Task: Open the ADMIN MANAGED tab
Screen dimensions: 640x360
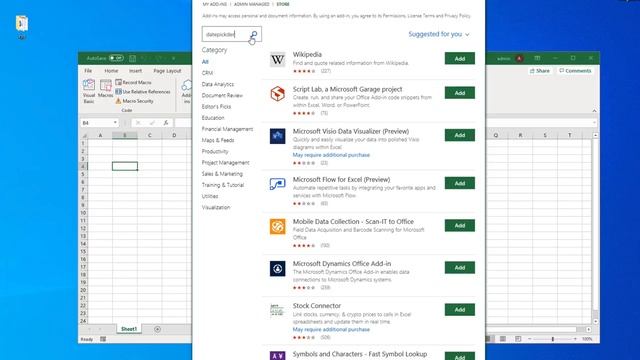Action: [251, 4]
